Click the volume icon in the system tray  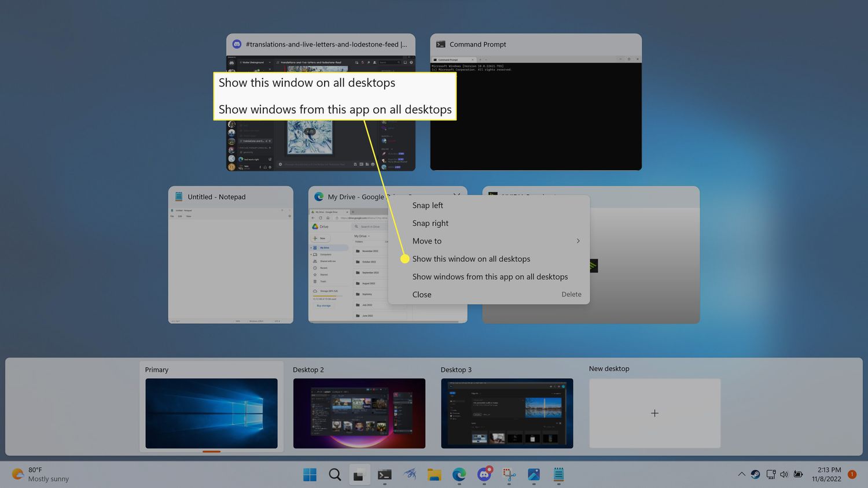784,474
